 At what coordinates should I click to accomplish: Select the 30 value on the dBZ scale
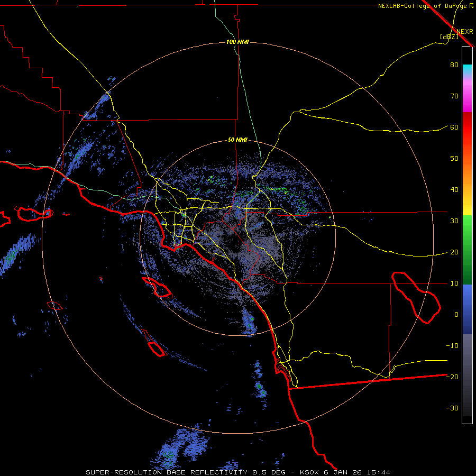(454, 221)
